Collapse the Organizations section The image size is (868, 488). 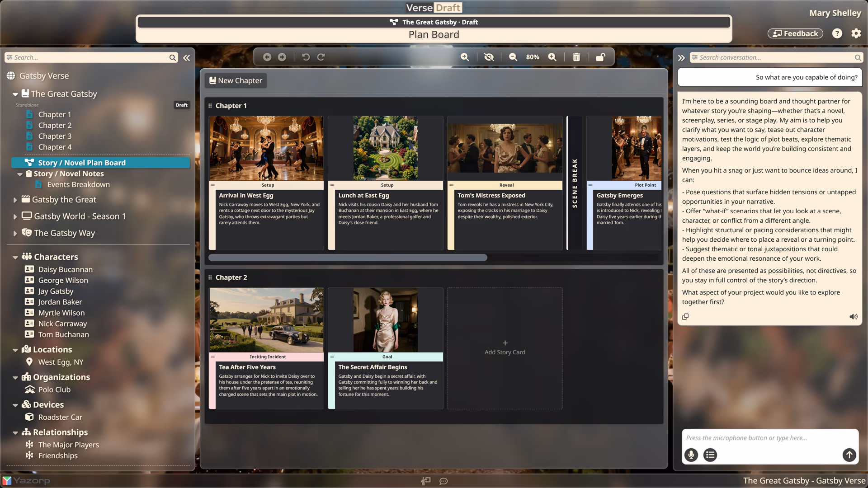15,378
